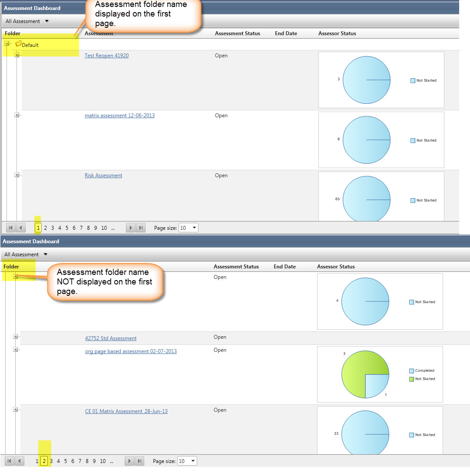Sort by End Date in lower dashboard

point(285,267)
